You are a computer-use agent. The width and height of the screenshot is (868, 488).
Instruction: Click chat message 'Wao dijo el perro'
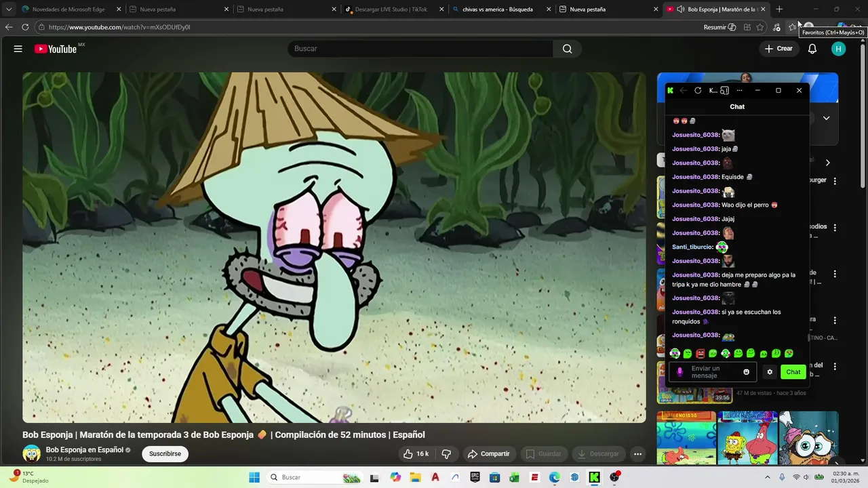[x=745, y=205]
